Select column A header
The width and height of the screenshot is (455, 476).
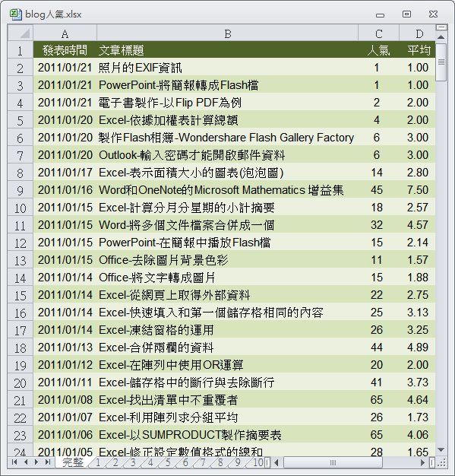coord(65,33)
